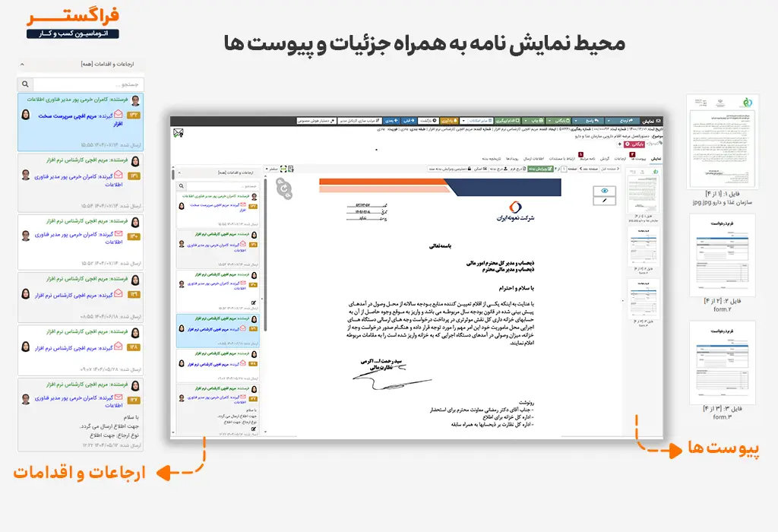Click the جستجو search field in app window
Screen dimensions: 778x532
(223, 186)
